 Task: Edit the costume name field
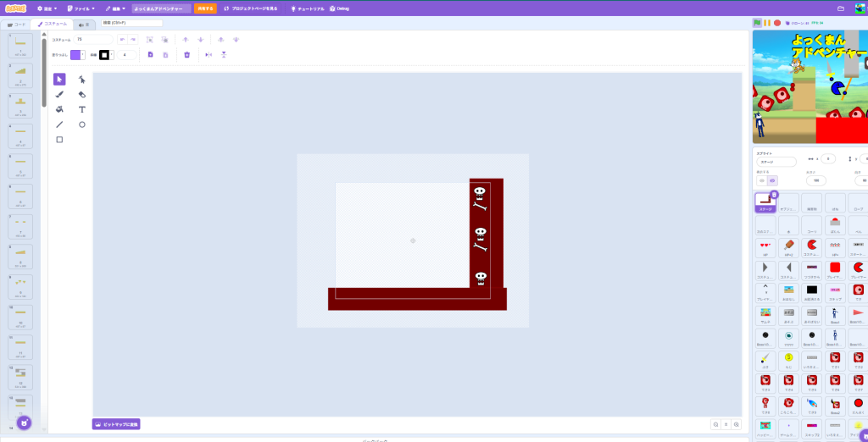click(93, 39)
